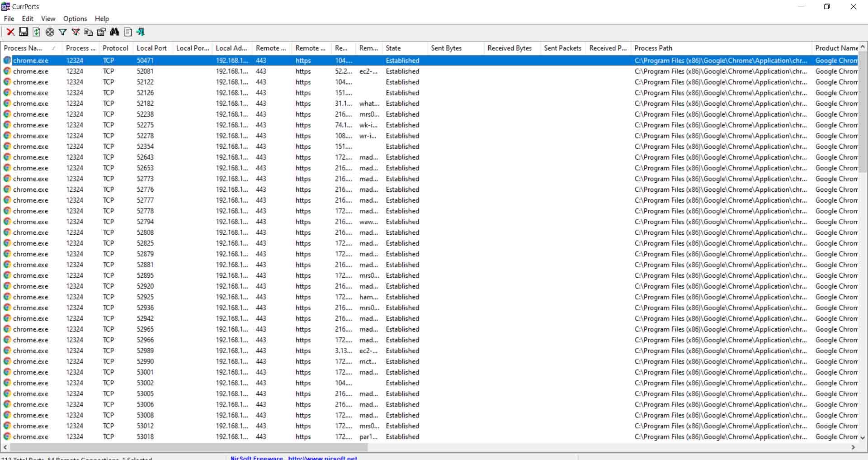Image resolution: width=868 pixels, height=460 pixels.
Task: Click the Chrome icon on the port 52653 row
Action: 7,168
